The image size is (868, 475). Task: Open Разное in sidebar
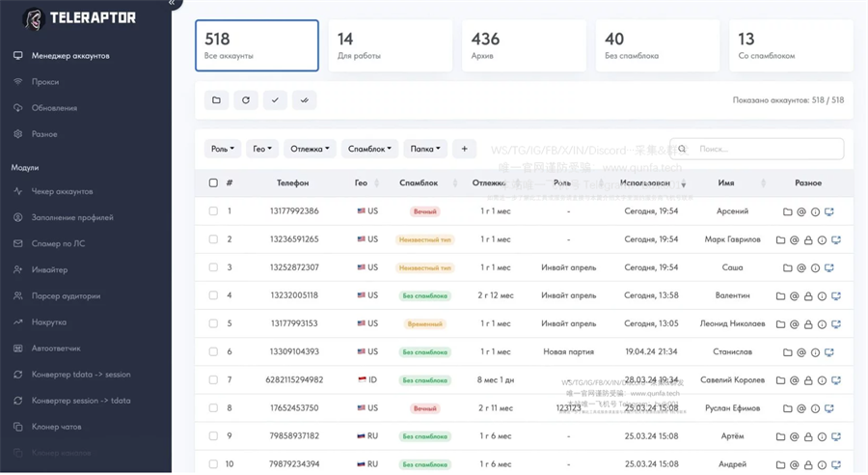[44, 134]
